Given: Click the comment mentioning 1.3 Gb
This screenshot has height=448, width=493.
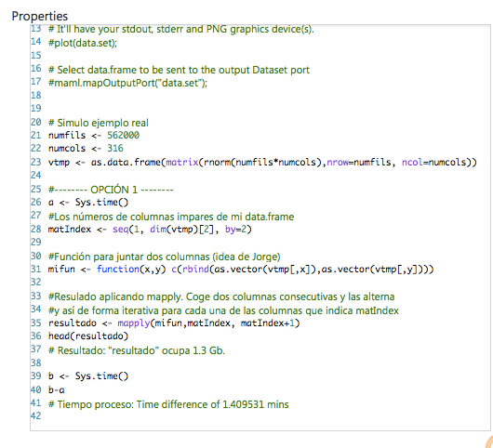Looking at the screenshot, I should [x=137, y=350].
